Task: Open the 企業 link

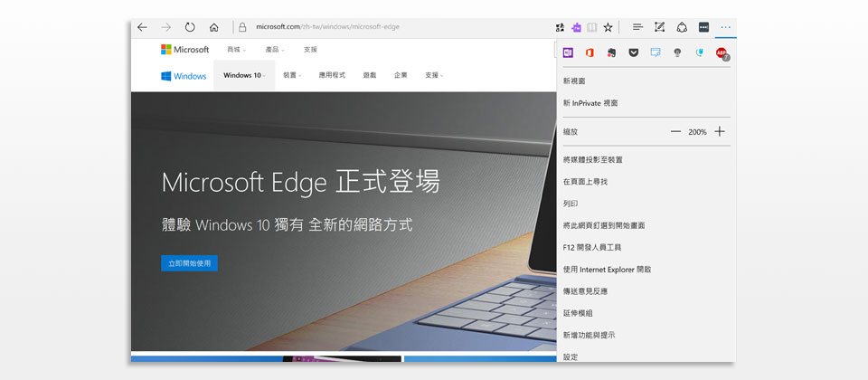Action: pos(401,75)
